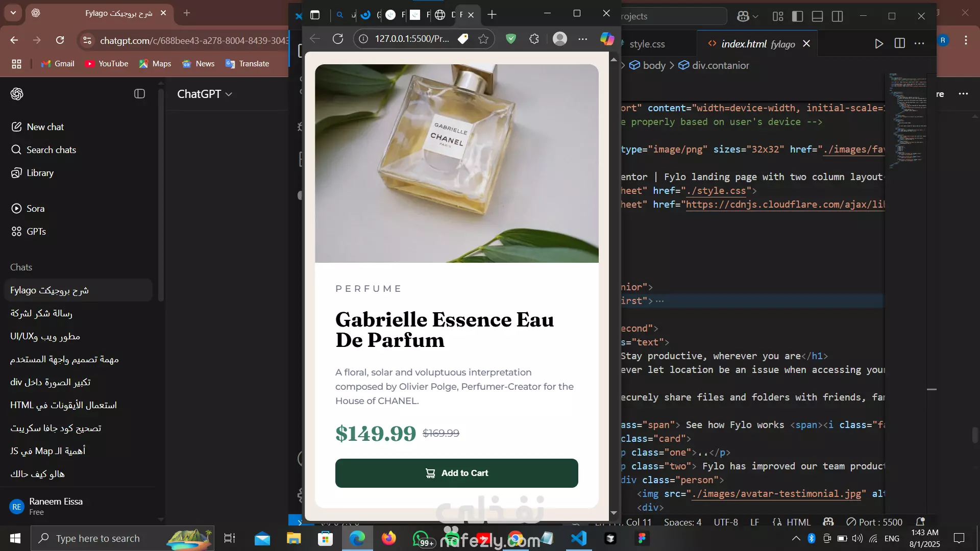Screen dimensions: 980x551
Task: Open the Edge extensions puzzle icon
Action: point(534,39)
